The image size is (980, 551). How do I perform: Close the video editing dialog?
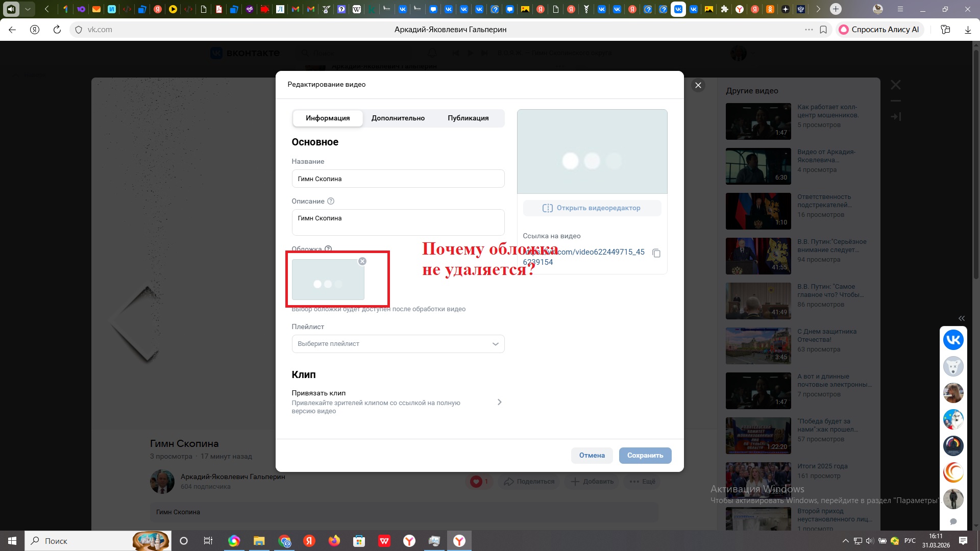698,85
